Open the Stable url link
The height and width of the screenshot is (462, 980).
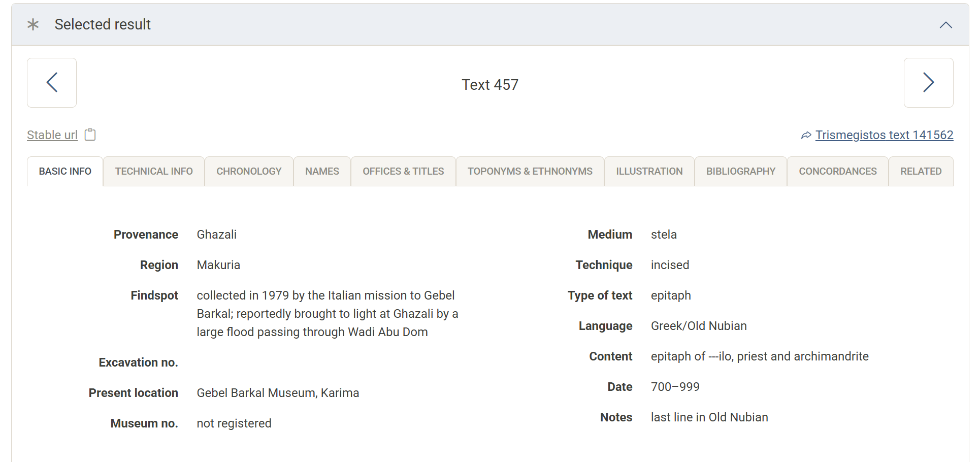tap(52, 135)
